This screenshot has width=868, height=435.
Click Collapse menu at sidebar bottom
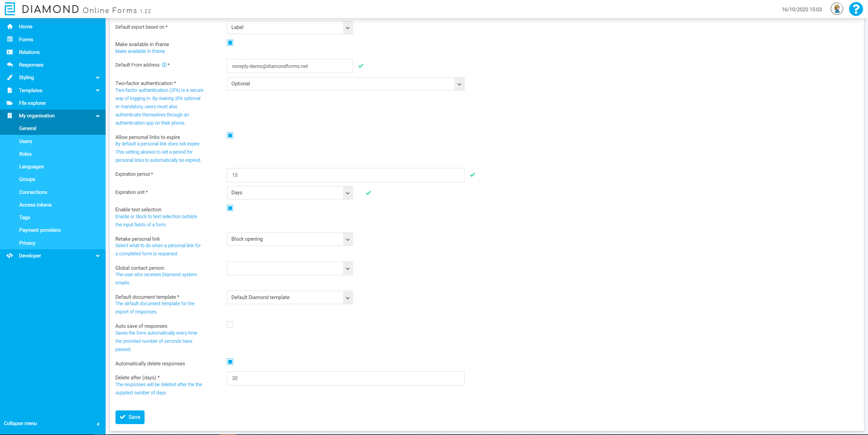pyautogui.click(x=21, y=423)
